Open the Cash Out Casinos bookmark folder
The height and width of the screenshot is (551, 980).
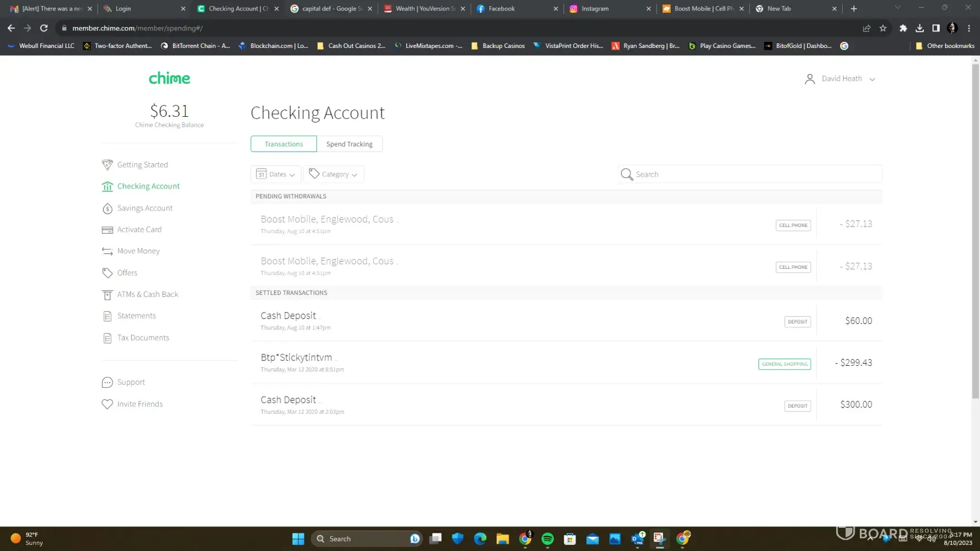tap(351, 46)
